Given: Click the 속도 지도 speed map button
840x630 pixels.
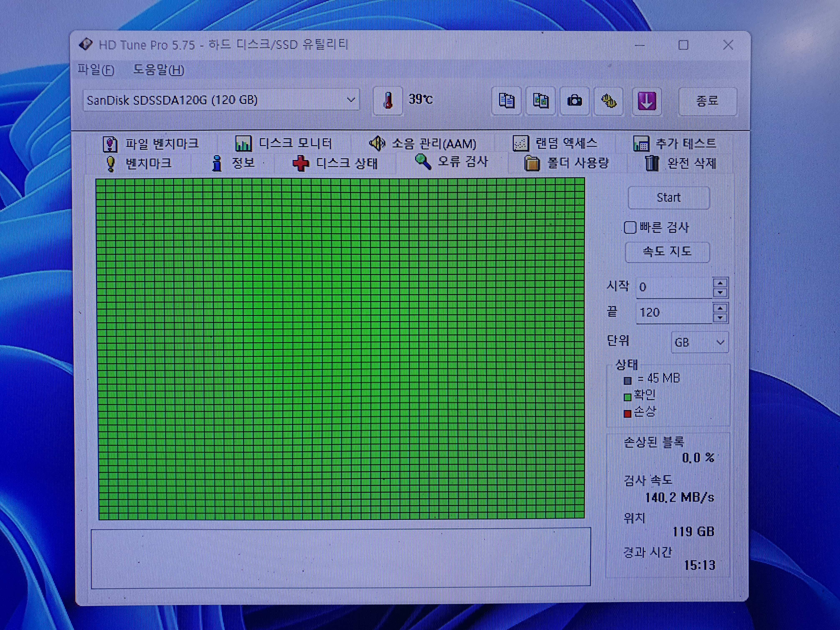Looking at the screenshot, I should click(667, 252).
